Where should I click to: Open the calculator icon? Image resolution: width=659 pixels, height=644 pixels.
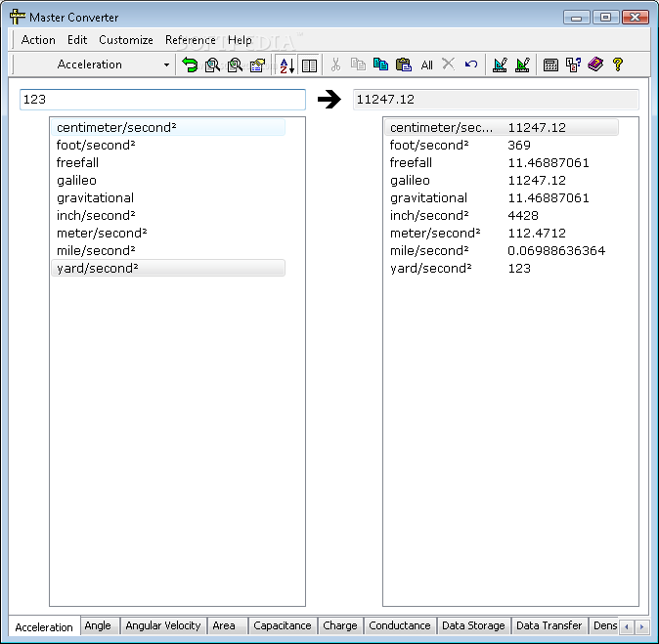[550, 64]
